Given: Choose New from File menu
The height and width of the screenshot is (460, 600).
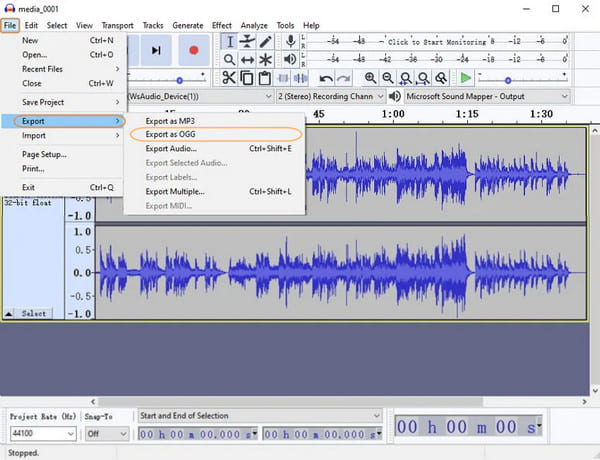Looking at the screenshot, I should pyautogui.click(x=63, y=40).
